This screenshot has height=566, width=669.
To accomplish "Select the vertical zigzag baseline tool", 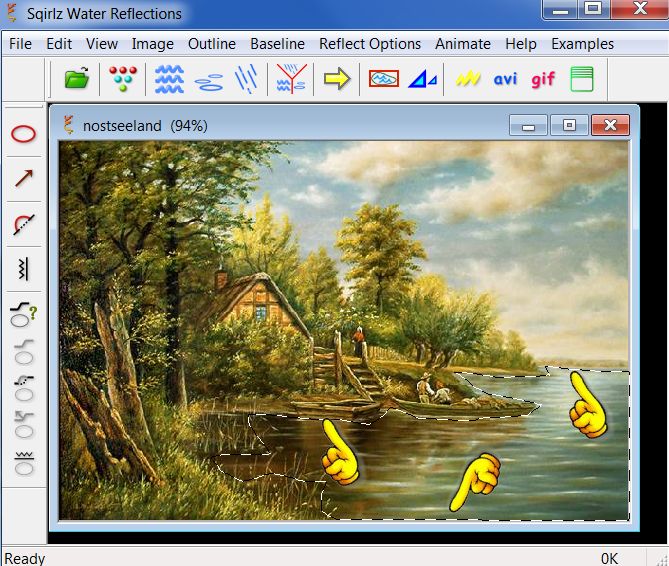I will tap(24, 269).
